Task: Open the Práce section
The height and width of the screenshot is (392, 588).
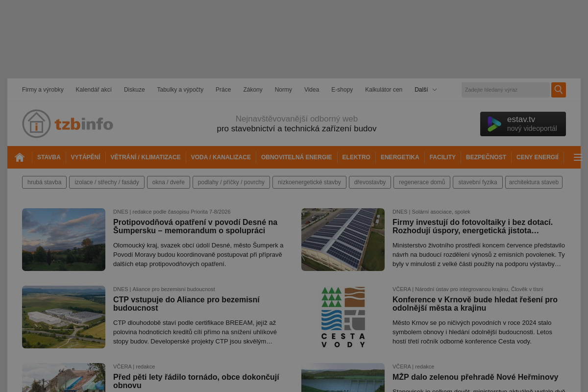Action: tap(223, 90)
